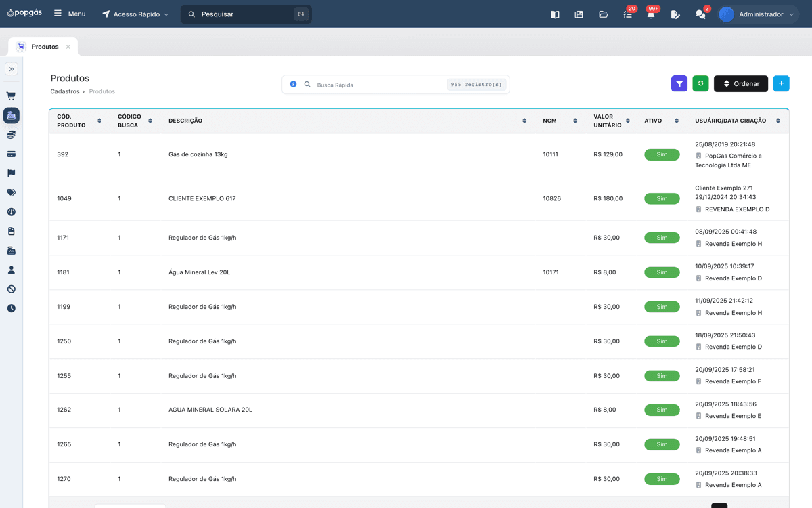Sort by CÓD. PRODUTO column
The image size is (812, 508).
[99, 121]
